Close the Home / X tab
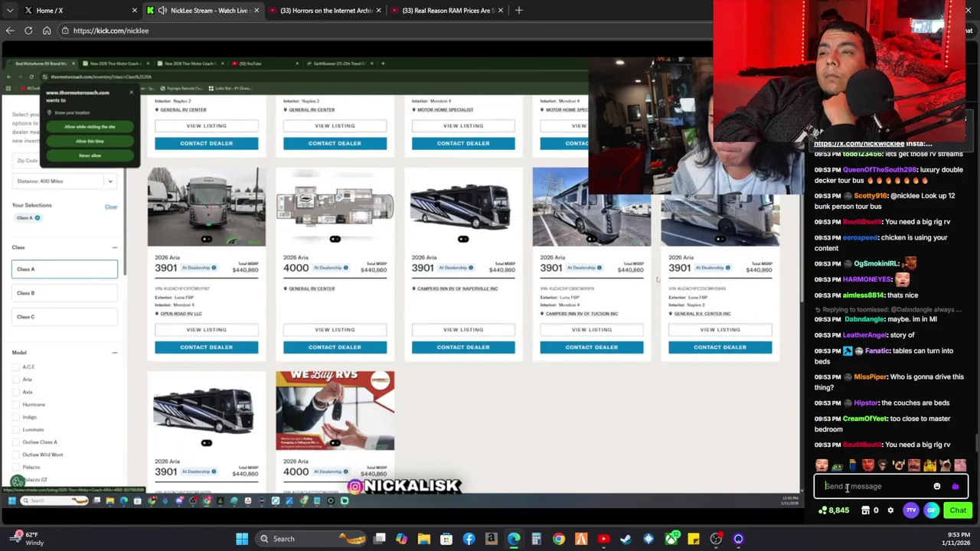Viewport: 980px width, 551px height. [134, 11]
